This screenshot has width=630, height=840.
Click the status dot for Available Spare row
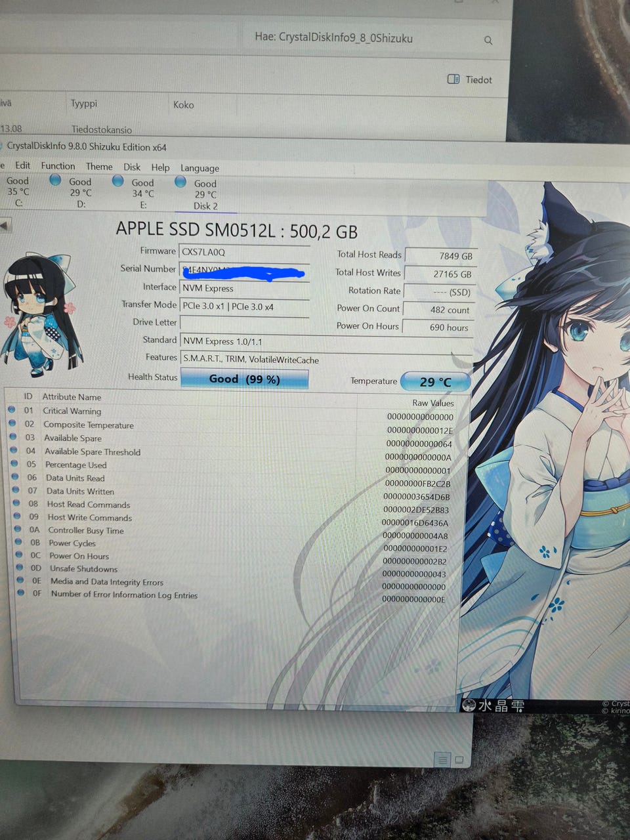(12, 436)
